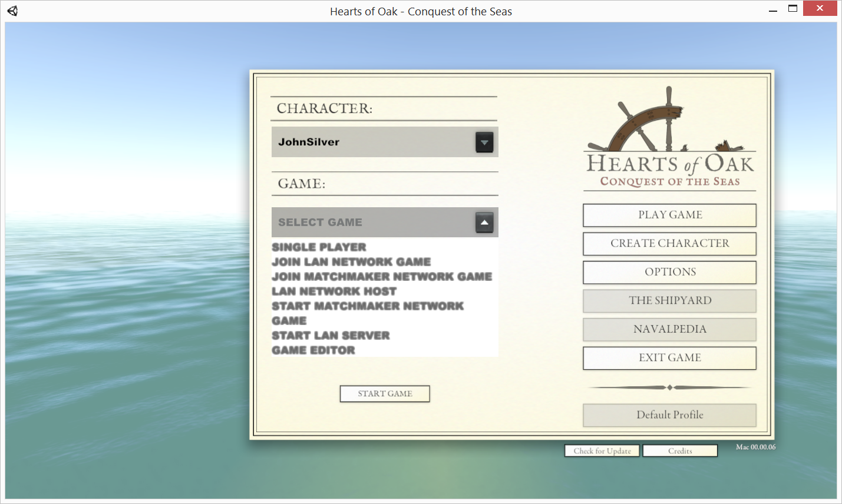Select Join Matchmaker Network Game

coord(382,277)
